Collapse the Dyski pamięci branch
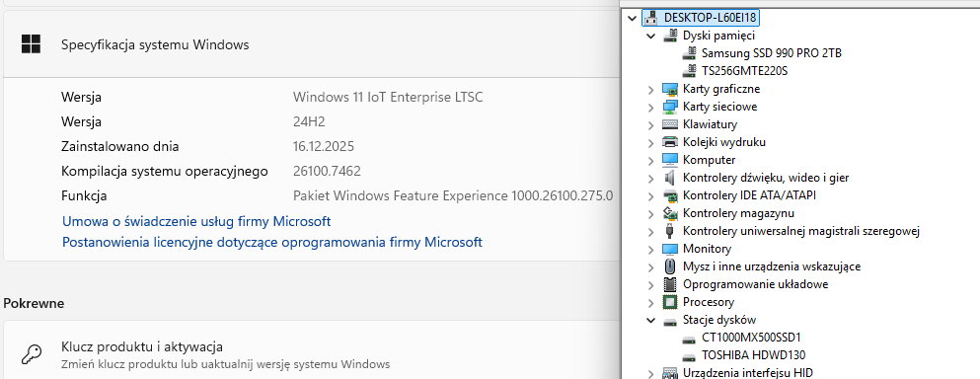 [x=650, y=36]
